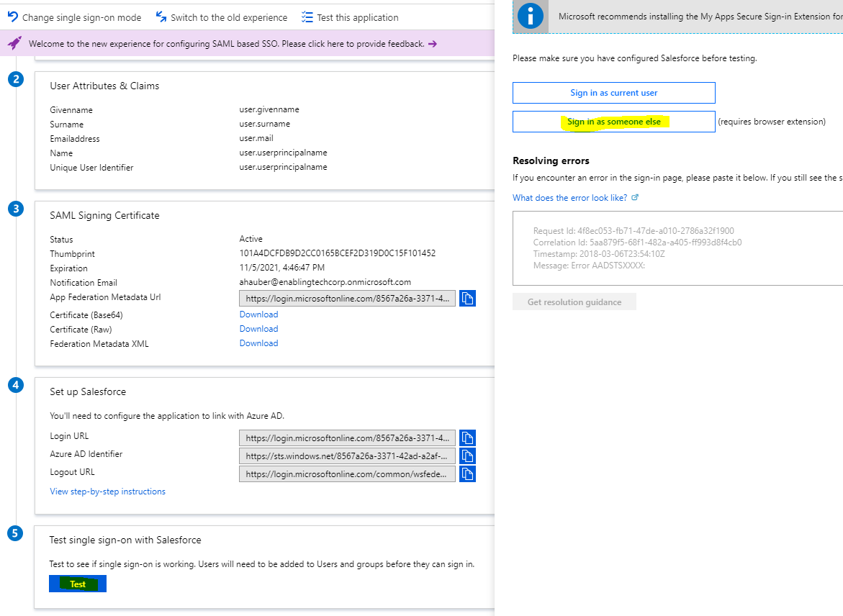Select Test this application in the toolbar
The image size is (843, 616).
point(351,17)
